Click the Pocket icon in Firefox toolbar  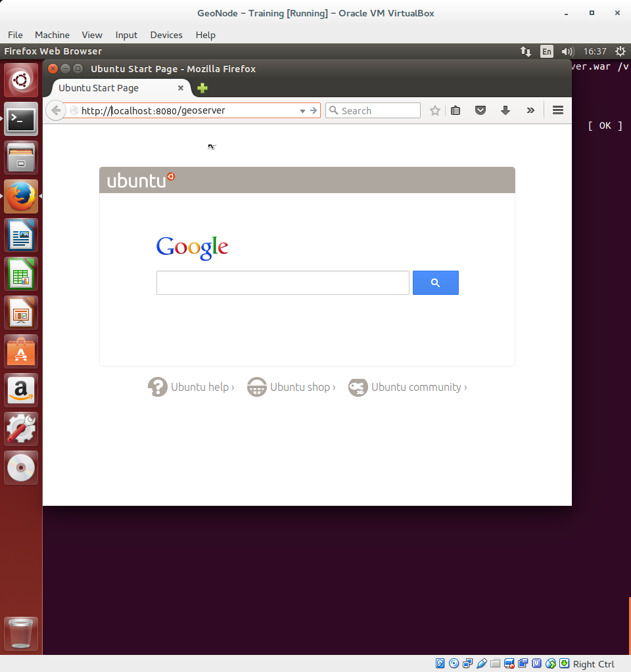(480, 110)
